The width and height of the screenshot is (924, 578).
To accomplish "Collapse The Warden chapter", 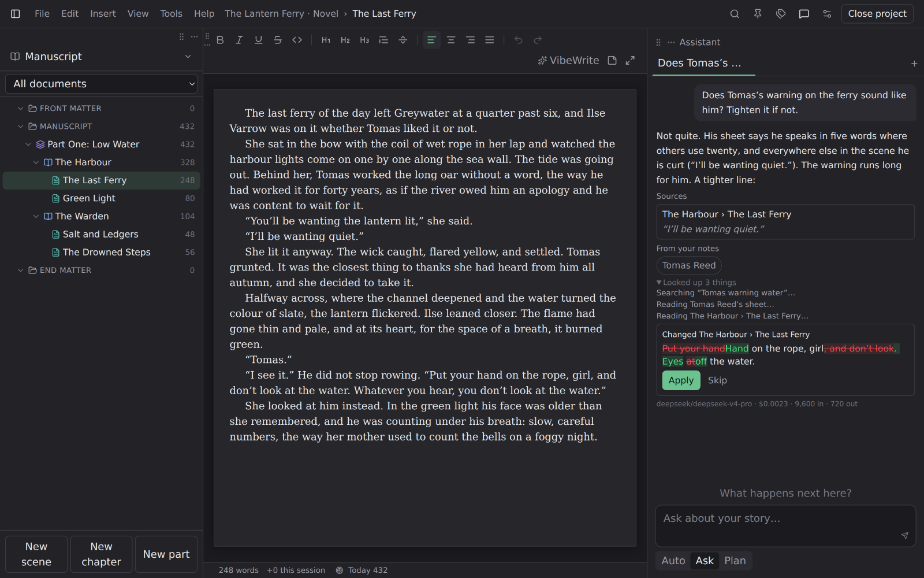I will point(36,216).
